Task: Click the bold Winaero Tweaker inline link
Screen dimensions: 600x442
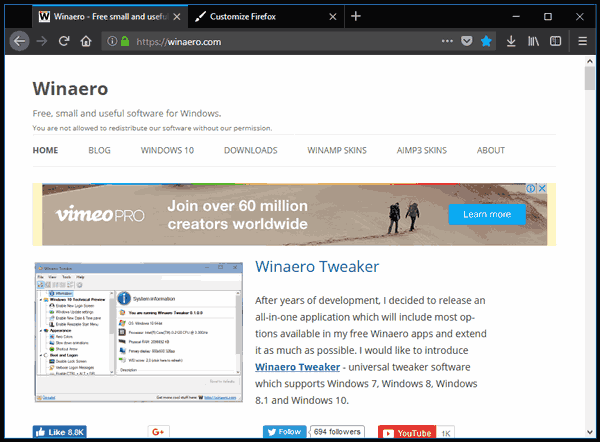Action: coord(298,367)
